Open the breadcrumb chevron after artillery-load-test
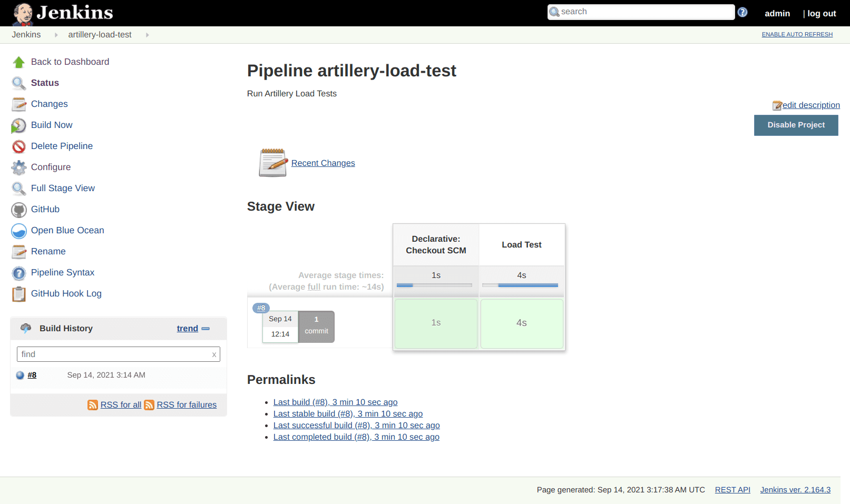Image resolution: width=850 pixels, height=504 pixels. 147,34
